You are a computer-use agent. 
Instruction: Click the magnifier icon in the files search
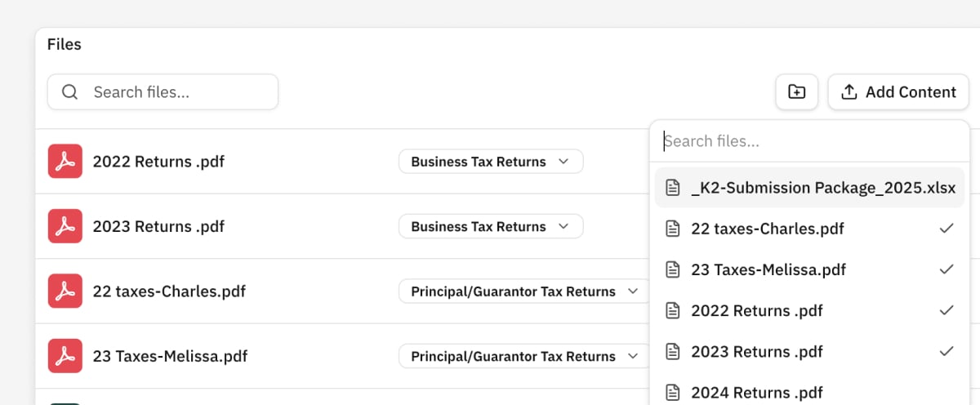(70, 92)
